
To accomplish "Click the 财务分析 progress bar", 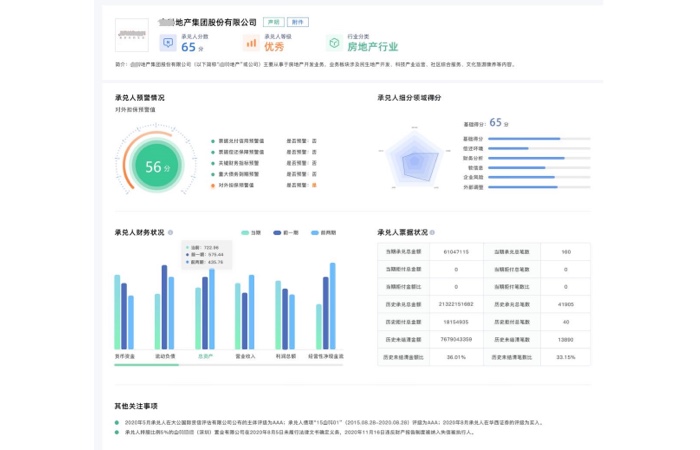I will 539,158.
